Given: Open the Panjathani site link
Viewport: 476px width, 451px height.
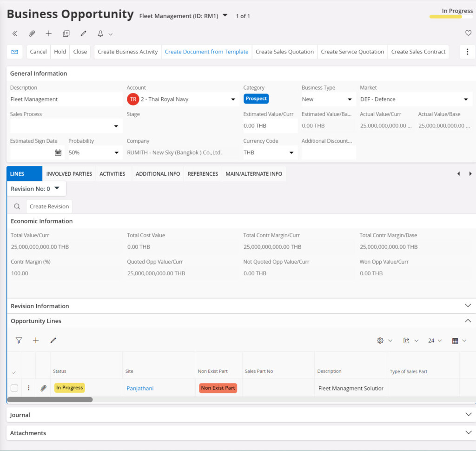Looking at the screenshot, I should (x=140, y=388).
